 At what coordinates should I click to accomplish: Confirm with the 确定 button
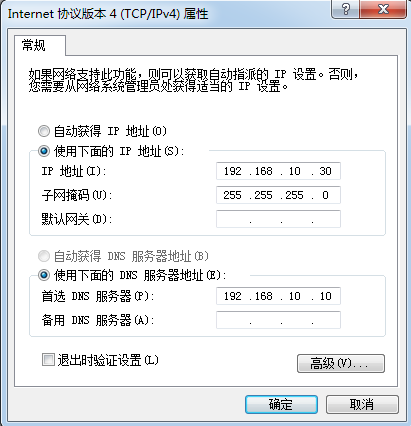pyautogui.click(x=281, y=405)
